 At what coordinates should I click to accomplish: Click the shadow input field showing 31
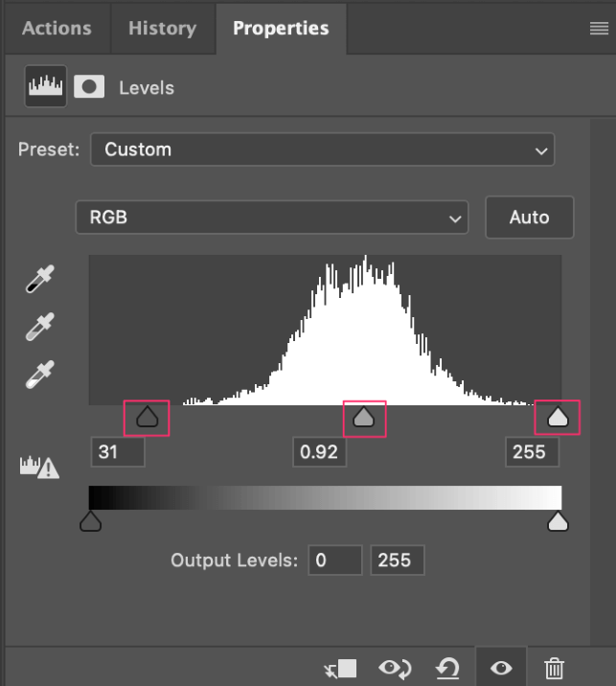[117, 451]
